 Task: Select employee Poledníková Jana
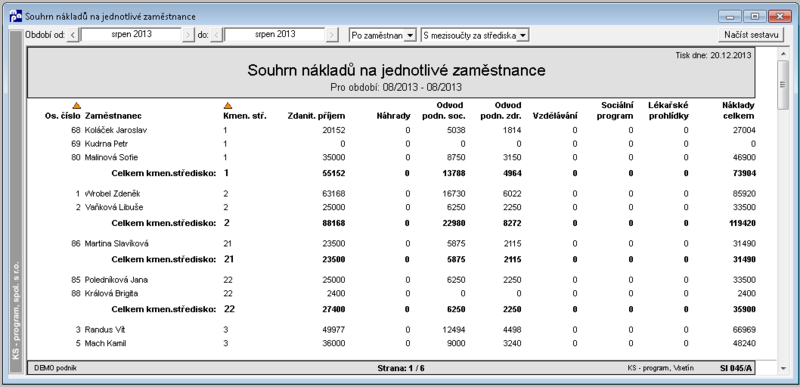116,280
